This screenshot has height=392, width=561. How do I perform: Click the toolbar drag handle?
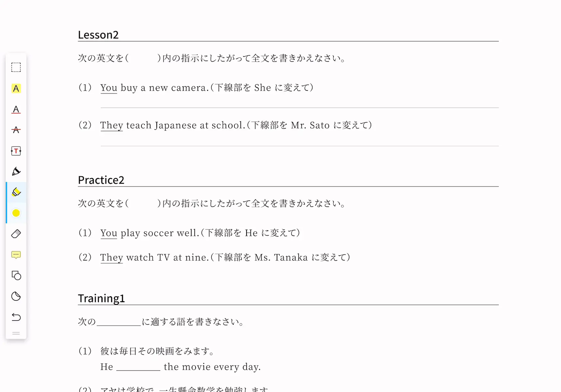[x=16, y=334]
